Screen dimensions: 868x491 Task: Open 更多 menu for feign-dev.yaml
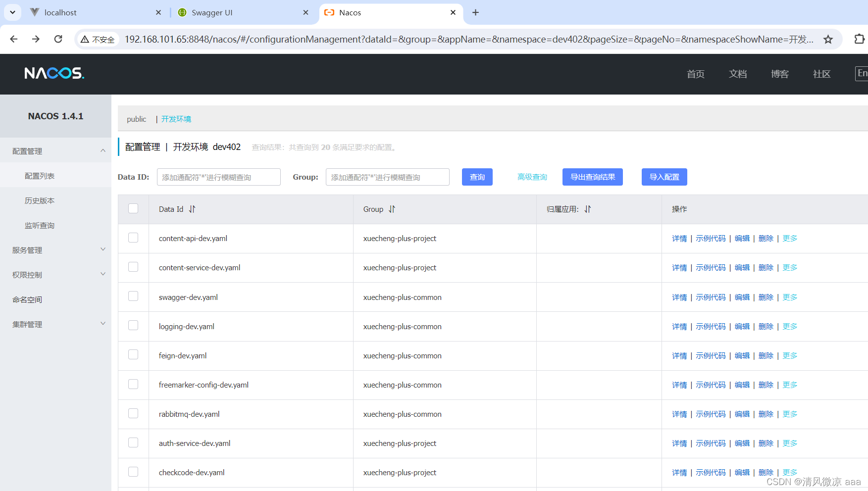point(790,356)
